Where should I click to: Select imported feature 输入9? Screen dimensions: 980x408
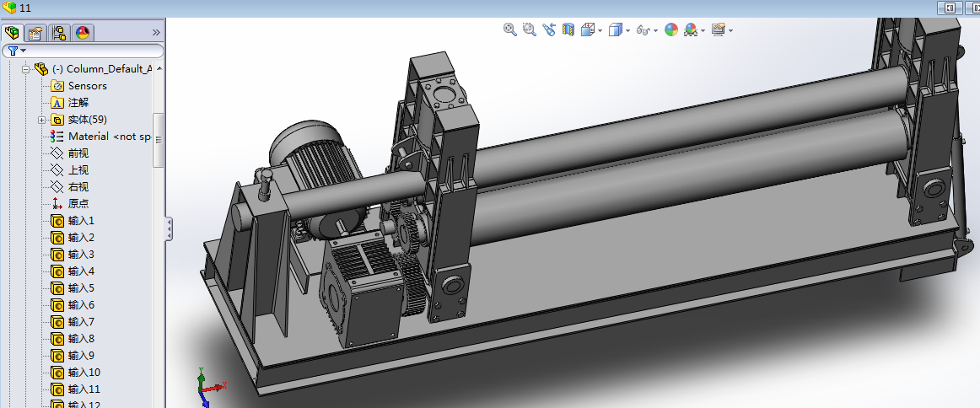tap(73, 356)
